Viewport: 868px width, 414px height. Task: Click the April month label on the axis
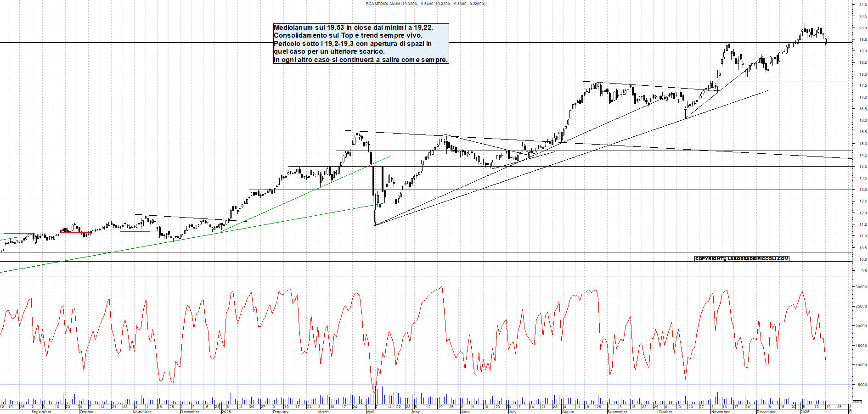[371, 412]
